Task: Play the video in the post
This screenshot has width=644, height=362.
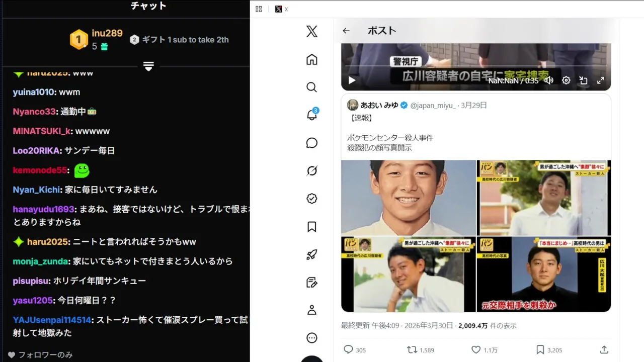Action: click(352, 80)
